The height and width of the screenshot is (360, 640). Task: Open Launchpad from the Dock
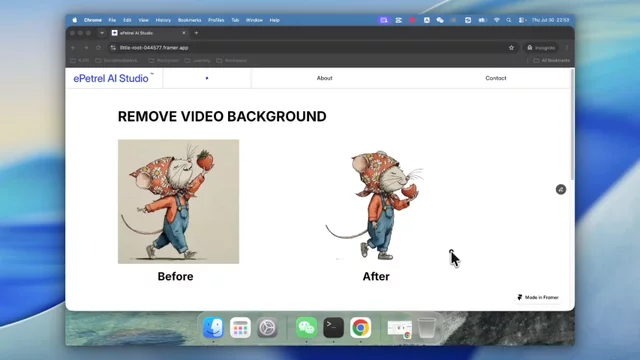click(x=240, y=327)
